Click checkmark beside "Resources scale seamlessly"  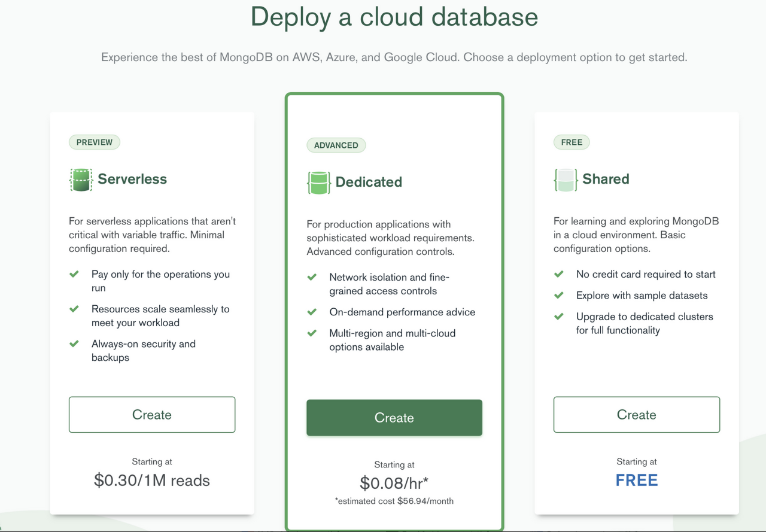pyautogui.click(x=74, y=309)
